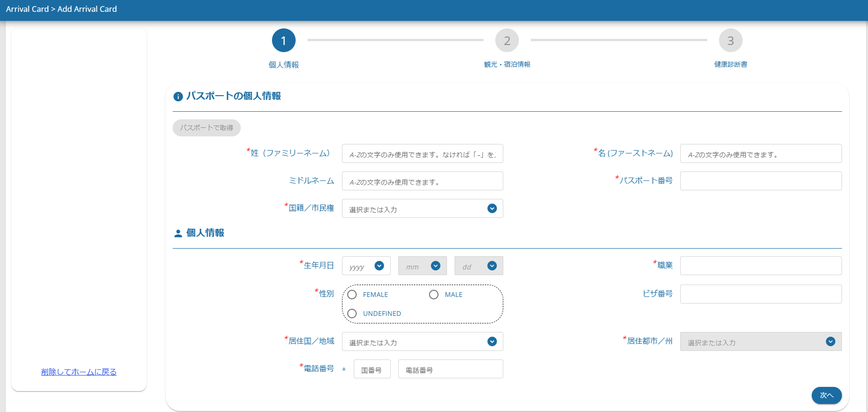Expand the birth month mm dropdown
This screenshot has width=868, height=412.
(x=422, y=266)
